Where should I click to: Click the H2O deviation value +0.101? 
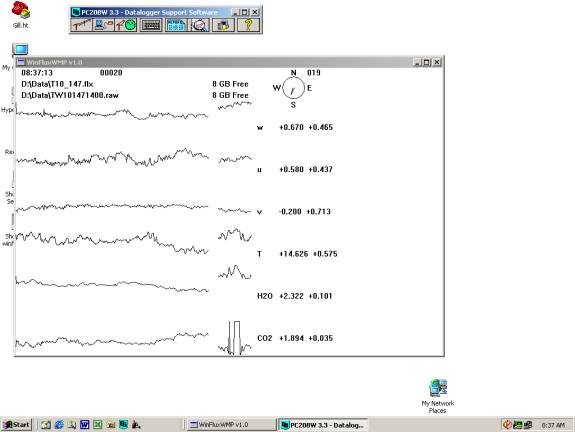point(321,296)
